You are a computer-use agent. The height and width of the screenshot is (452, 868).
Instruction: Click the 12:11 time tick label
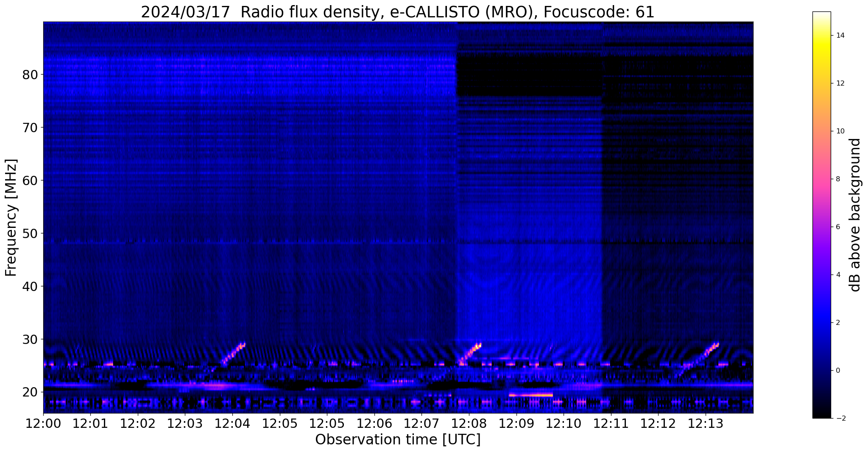pos(611,424)
